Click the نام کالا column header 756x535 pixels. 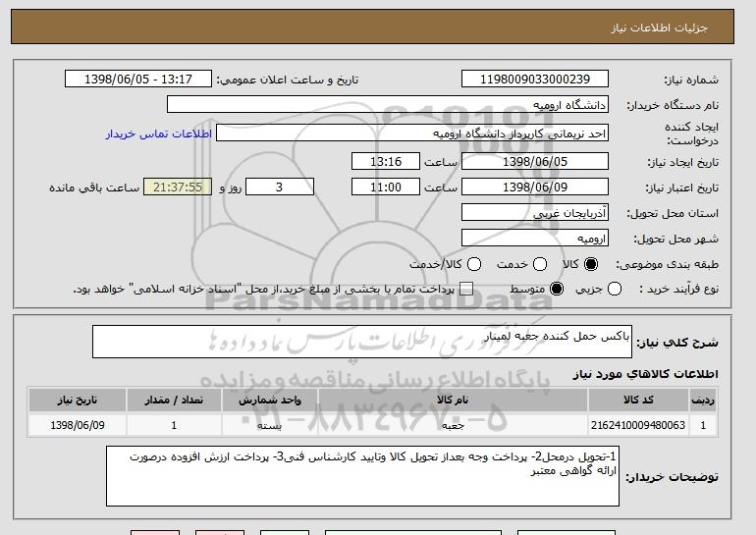tap(453, 401)
